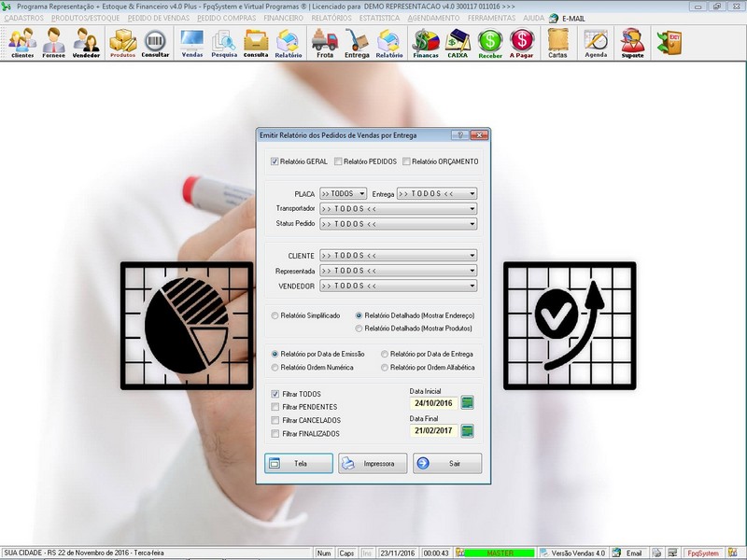This screenshot has width=747, height=560.
Task: Check the Relatório GERAL checkbox
Action: 275,161
